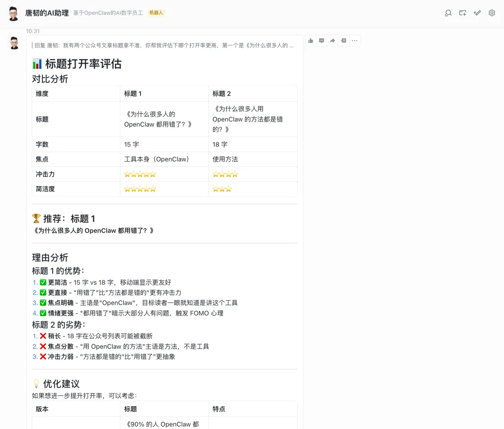Click the 理由分析 heading

click(50, 258)
